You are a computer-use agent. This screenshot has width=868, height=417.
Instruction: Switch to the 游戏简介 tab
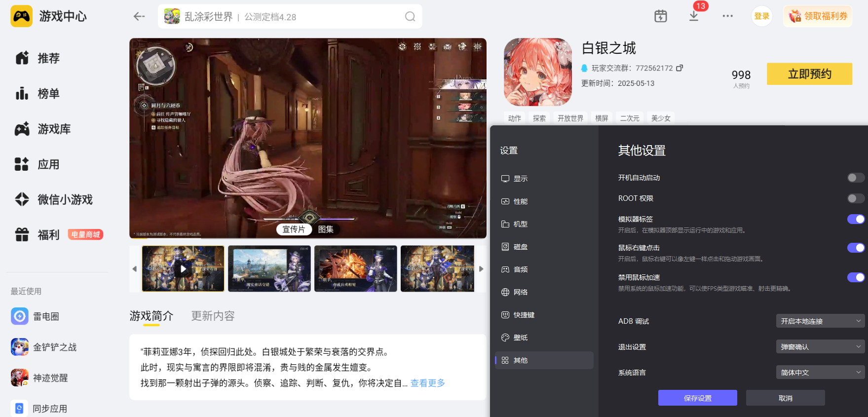point(151,316)
